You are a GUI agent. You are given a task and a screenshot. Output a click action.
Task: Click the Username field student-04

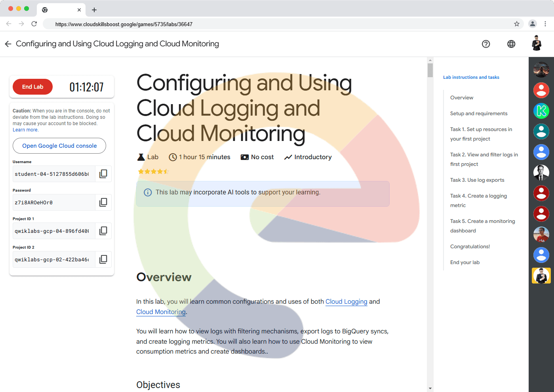pos(54,174)
